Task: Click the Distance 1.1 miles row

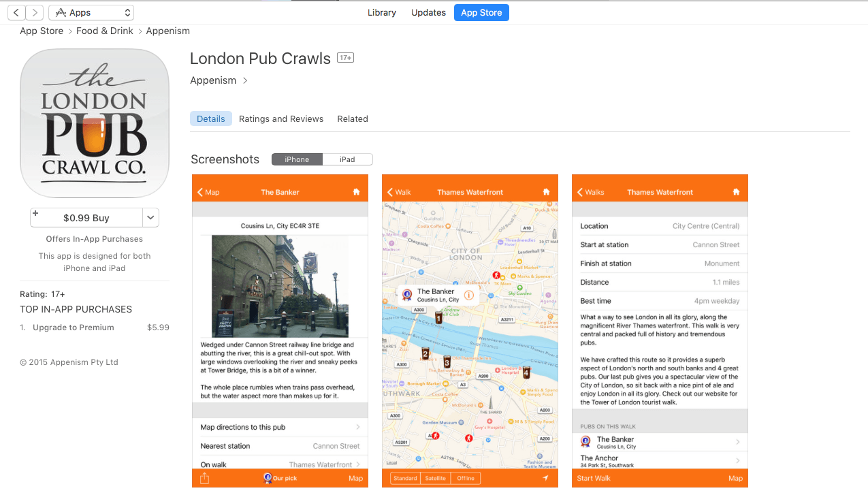Action: pyautogui.click(x=660, y=282)
